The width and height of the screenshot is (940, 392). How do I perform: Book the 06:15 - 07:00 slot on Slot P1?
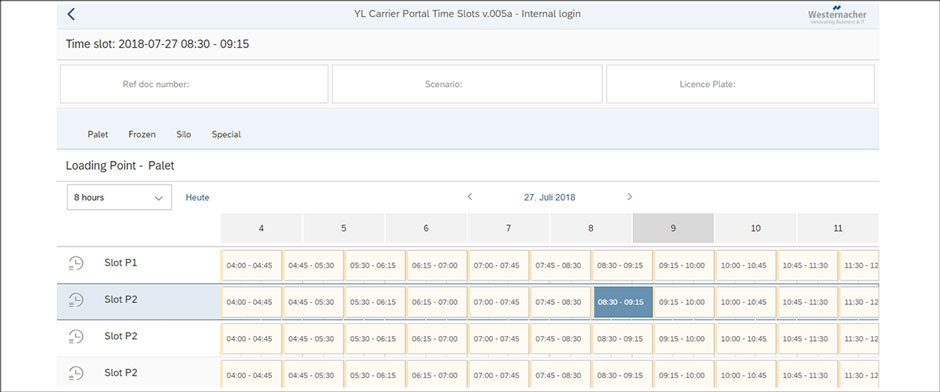(437, 266)
